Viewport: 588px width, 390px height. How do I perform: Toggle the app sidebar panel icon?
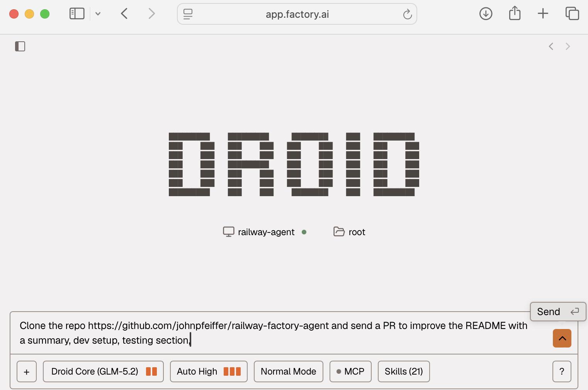coord(20,46)
